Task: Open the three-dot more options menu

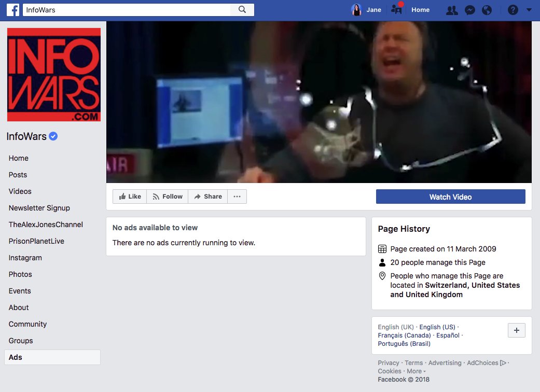Action: click(x=237, y=197)
